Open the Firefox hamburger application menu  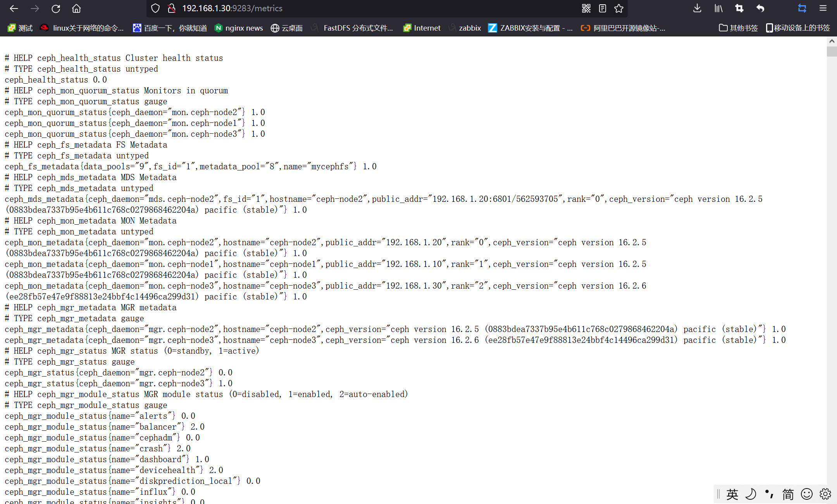pos(823,9)
